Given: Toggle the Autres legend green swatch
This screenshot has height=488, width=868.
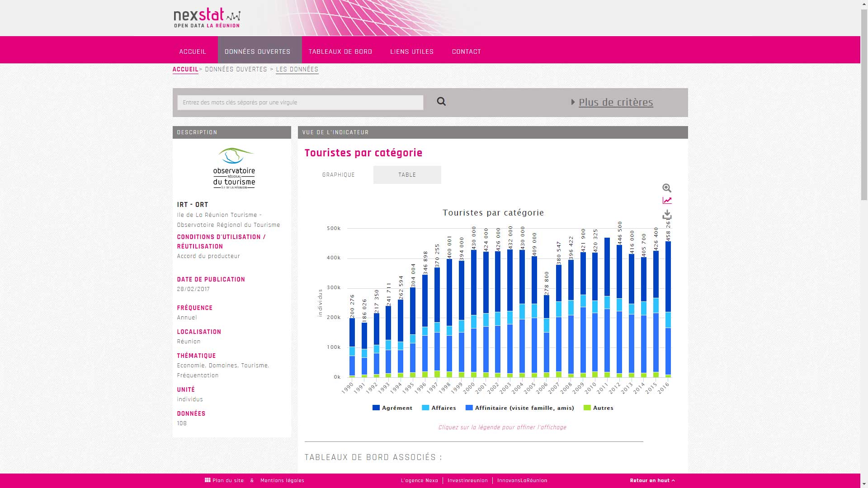Looking at the screenshot, I should pyautogui.click(x=587, y=408).
